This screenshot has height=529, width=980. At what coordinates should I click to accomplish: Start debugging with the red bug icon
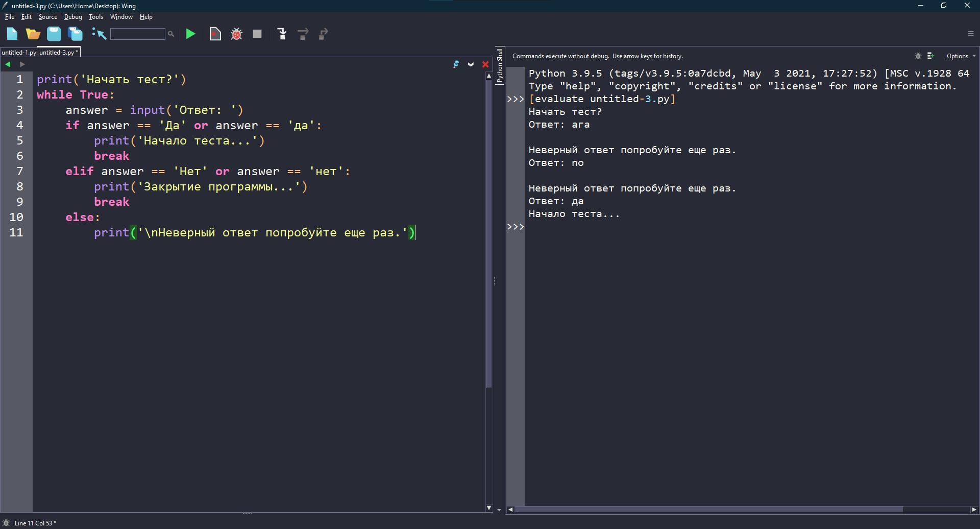(x=236, y=34)
